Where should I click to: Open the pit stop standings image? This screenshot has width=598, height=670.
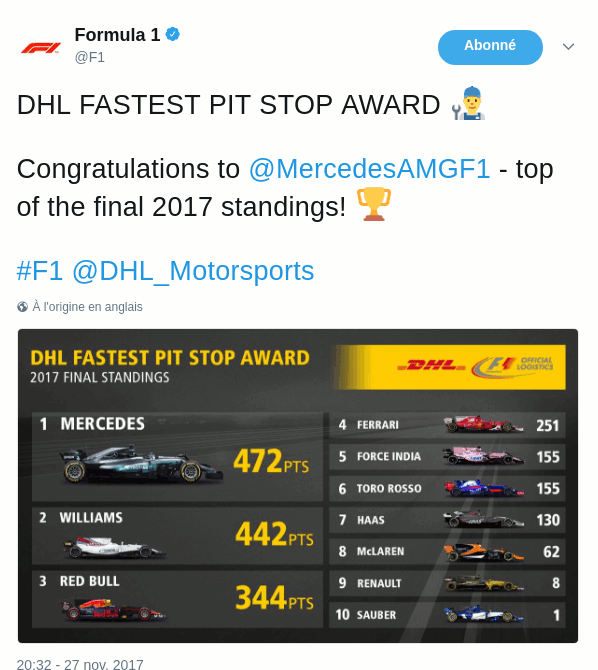click(298, 485)
